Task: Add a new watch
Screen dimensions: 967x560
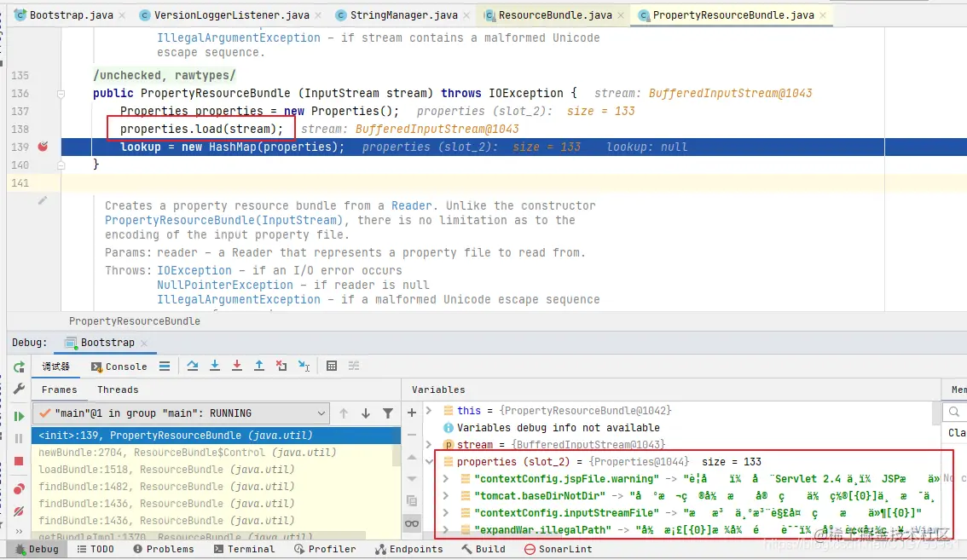Action: point(412,413)
